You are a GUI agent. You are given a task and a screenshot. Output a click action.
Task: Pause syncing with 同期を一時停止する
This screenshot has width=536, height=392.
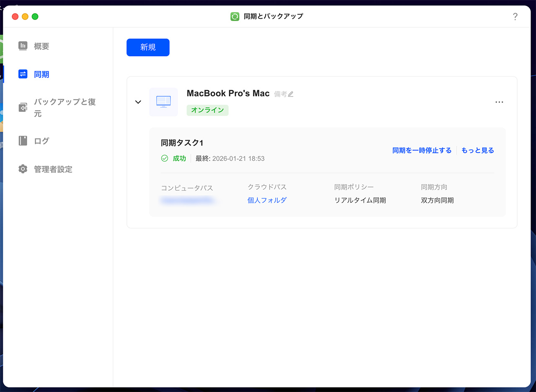422,150
